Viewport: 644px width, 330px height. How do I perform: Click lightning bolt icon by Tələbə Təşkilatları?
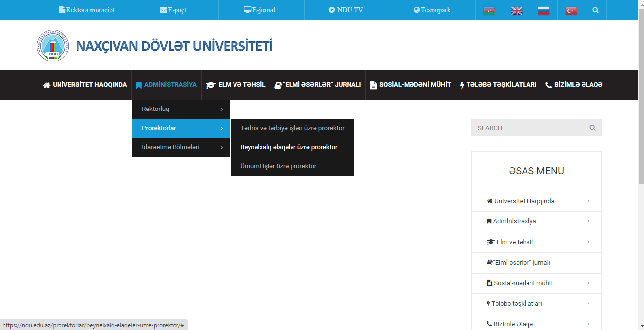(462, 85)
